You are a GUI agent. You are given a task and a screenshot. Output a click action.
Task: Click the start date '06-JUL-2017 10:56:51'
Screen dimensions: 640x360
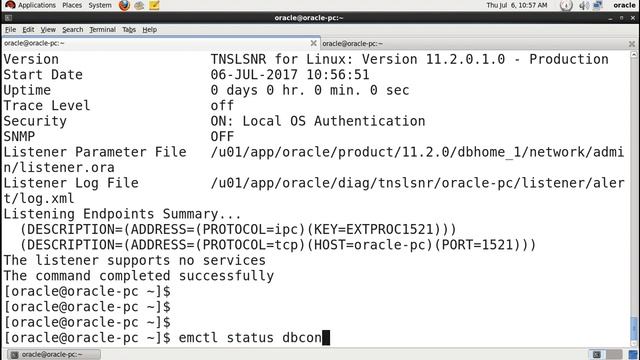(290, 75)
